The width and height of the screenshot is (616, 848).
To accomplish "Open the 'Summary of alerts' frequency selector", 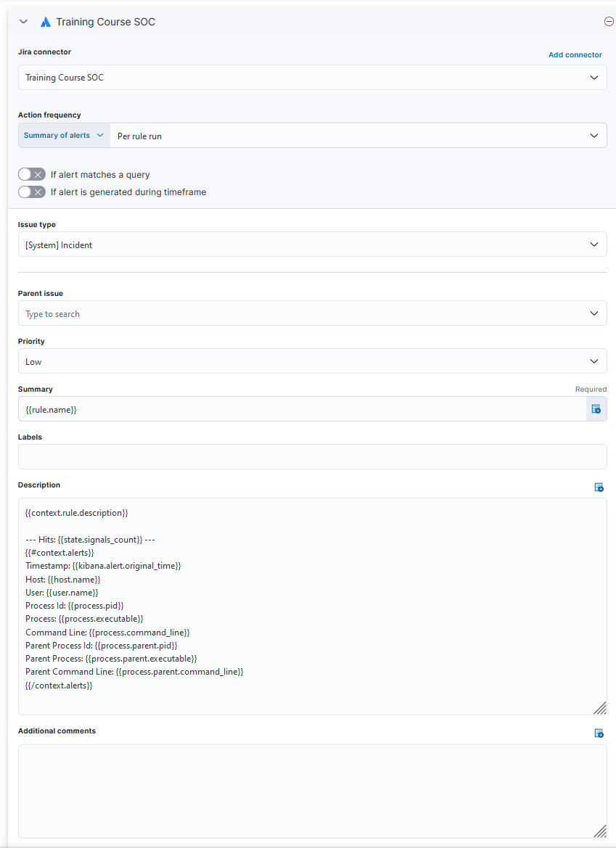I will coord(64,136).
